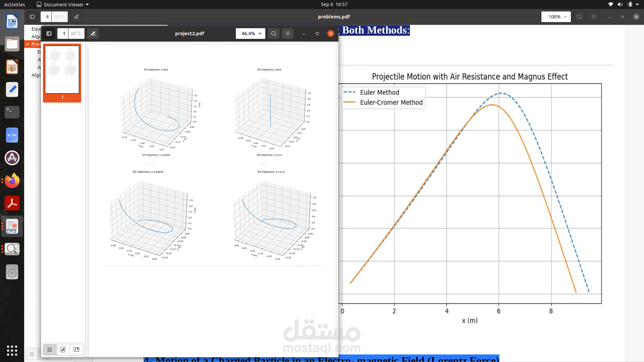This screenshot has width=644, height=362.
Task: Collapse the expanded outline tree item
Action: tap(28, 44)
